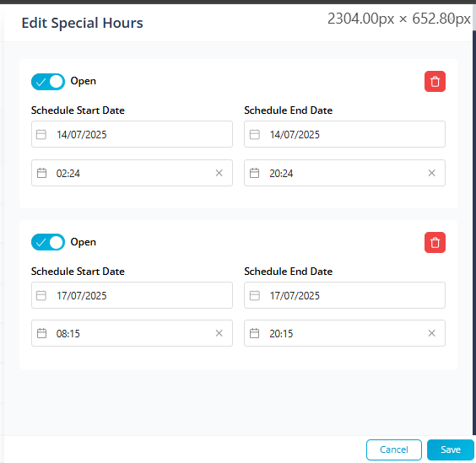Clear the 20:15 end time

[431, 333]
